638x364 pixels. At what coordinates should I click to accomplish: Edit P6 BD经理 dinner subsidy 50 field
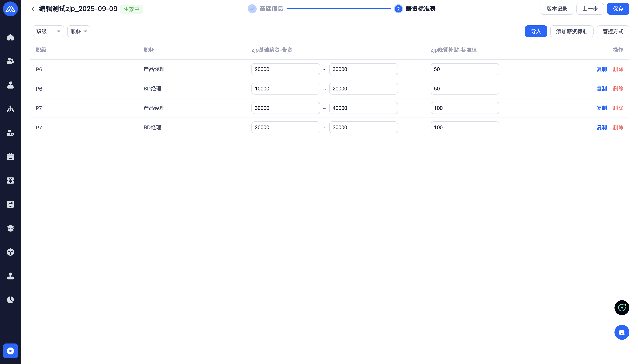tap(465, 89)
